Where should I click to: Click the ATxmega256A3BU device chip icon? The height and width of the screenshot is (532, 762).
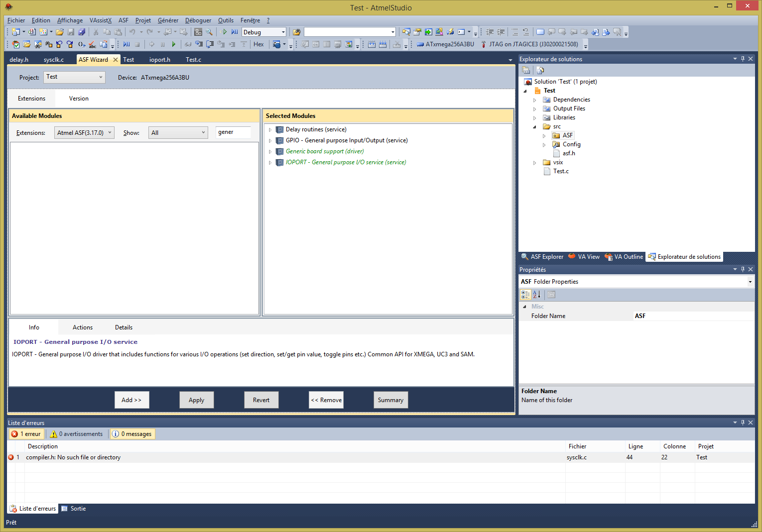(420, 44)
